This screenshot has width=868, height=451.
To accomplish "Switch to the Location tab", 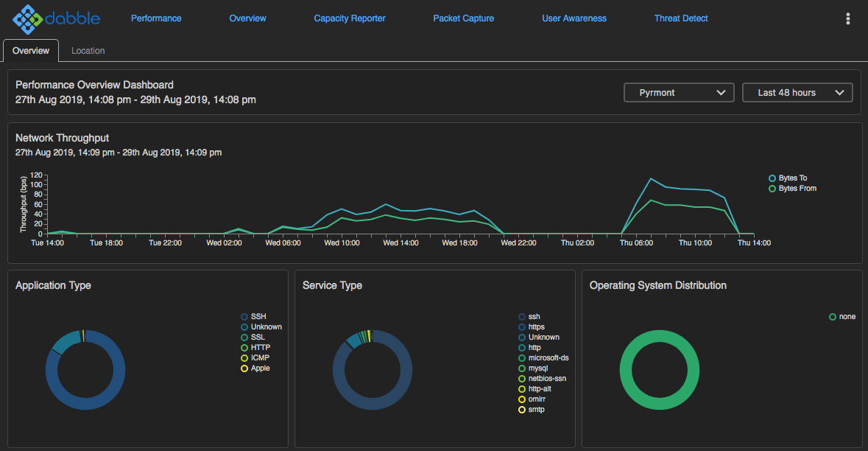I will tap(88, 51).
